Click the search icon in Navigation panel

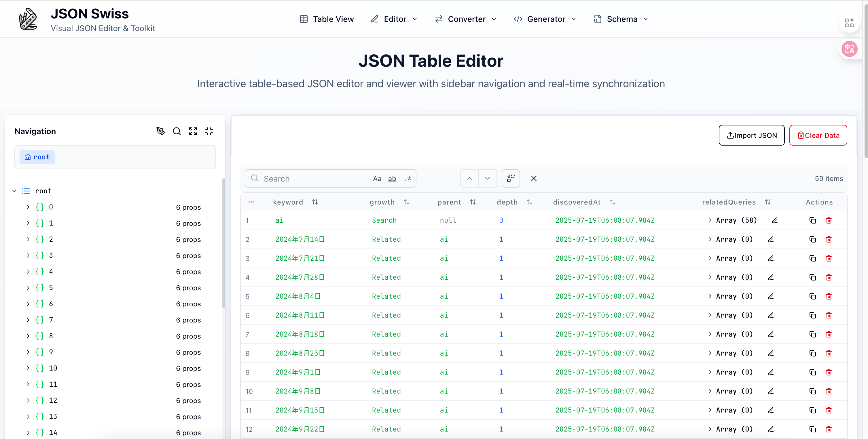click(177, 131)
